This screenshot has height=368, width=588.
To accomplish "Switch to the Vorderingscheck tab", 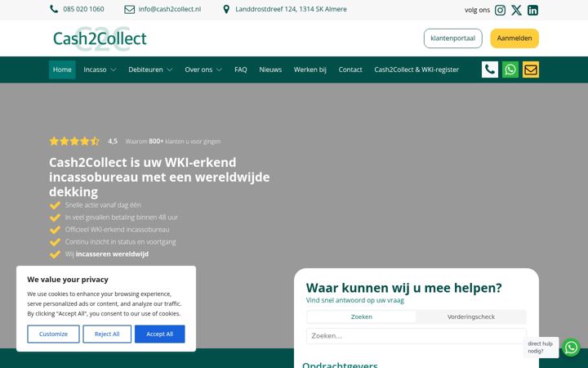I will pyautogui.click(x=471, y=316).
